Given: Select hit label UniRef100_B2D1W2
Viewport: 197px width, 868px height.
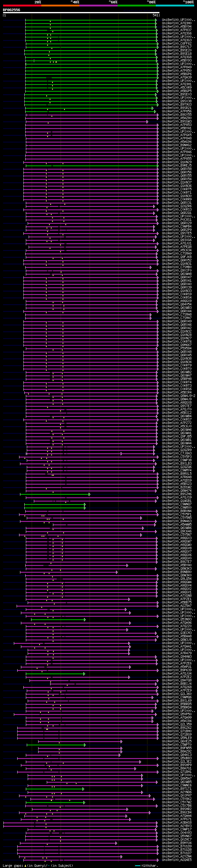Looking at the screenshot, I should pos(177,487).
